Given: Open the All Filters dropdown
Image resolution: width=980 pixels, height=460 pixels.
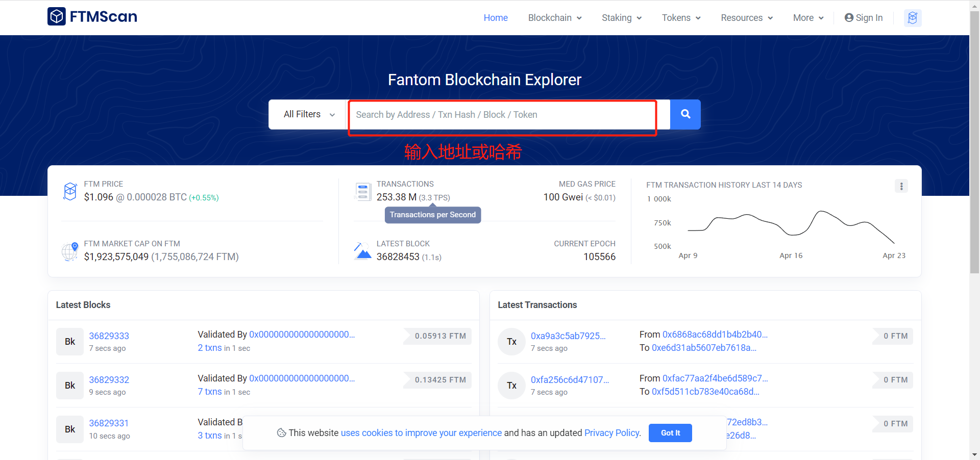Looking at the screenshot, I should 309,114.
